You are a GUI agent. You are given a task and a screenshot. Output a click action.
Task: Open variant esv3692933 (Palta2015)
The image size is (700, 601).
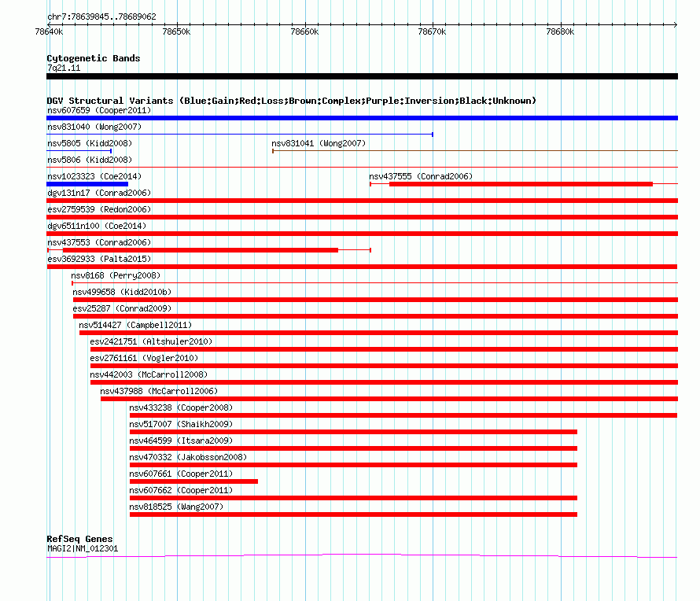coord(99,259)
